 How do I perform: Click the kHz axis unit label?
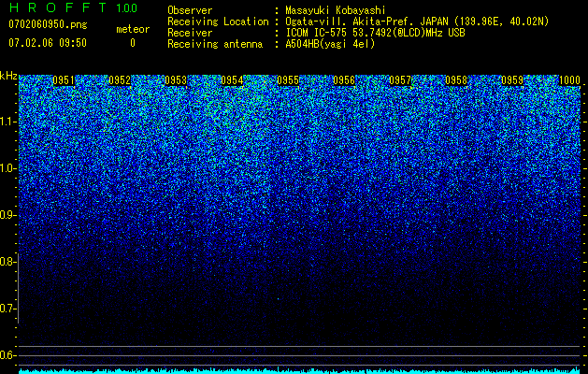8,76
